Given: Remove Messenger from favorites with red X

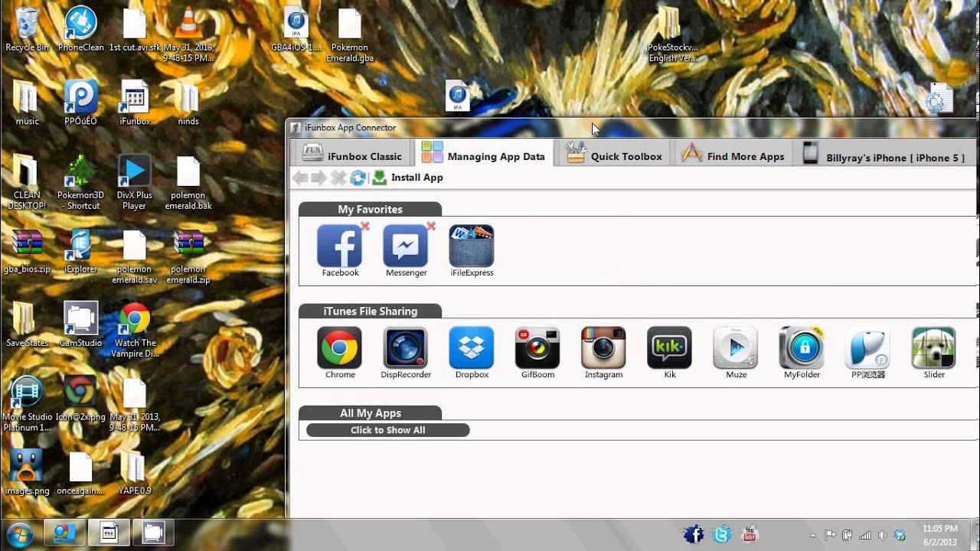Looking at the screenshot, I should tap(431, 227).
